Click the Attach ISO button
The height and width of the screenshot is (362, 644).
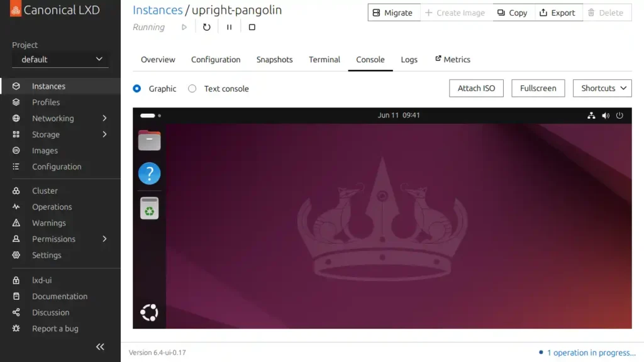[476, 88]
